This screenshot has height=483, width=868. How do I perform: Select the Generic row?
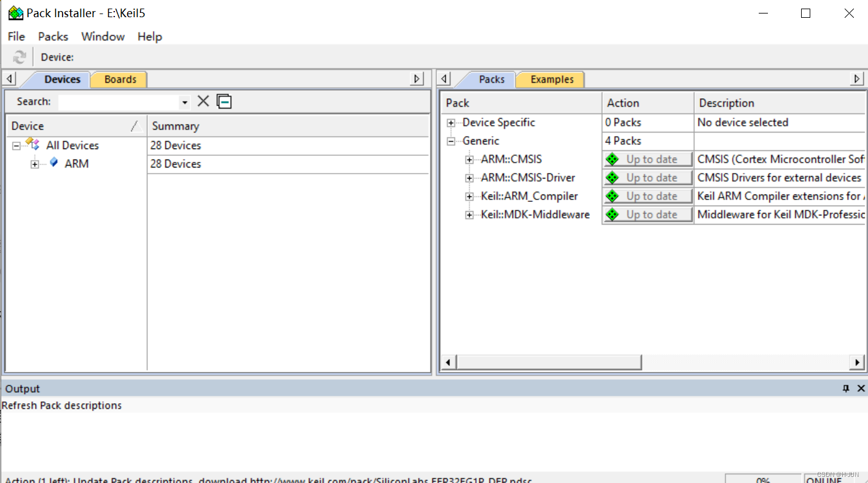coord(481,141)
